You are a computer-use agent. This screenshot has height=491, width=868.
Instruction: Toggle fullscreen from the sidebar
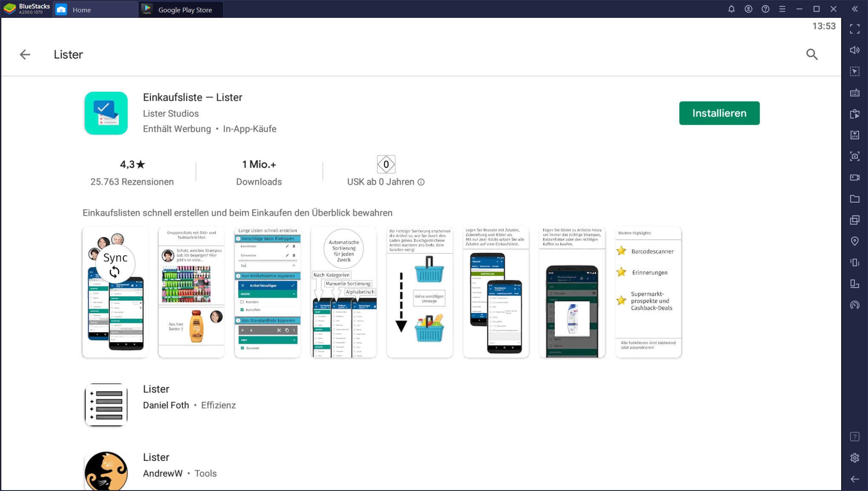point(855,29)
